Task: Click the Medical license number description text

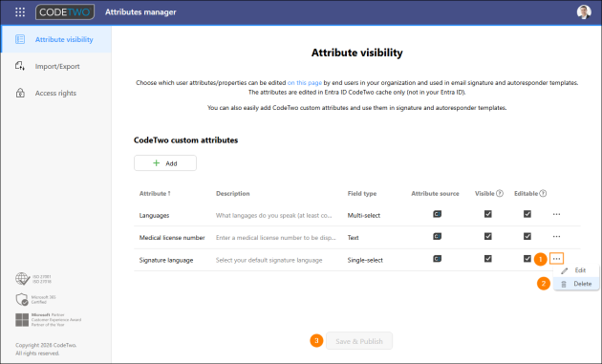Action: point(275,238)
